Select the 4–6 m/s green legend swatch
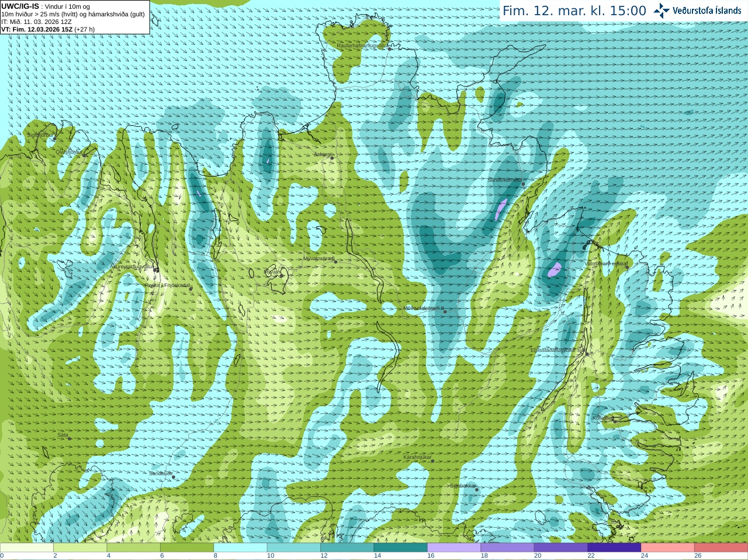The height and width of the screenshot is (560, 748). (134, 548)
